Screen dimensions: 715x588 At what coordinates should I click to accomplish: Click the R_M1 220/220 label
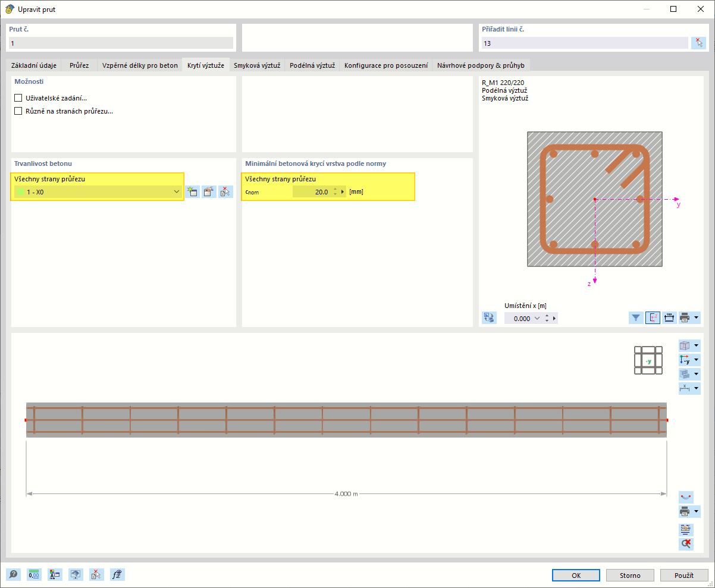tap(503, 83)
